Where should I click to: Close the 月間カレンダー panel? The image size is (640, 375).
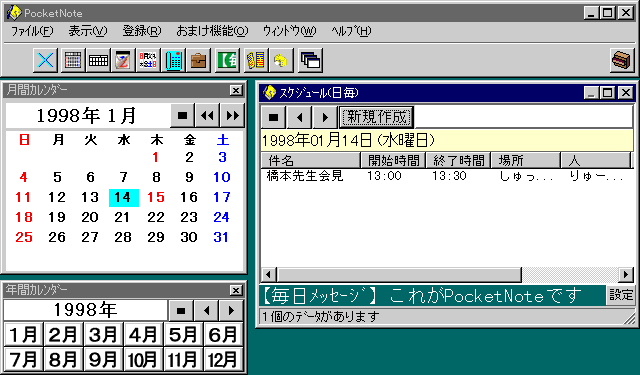236,91
